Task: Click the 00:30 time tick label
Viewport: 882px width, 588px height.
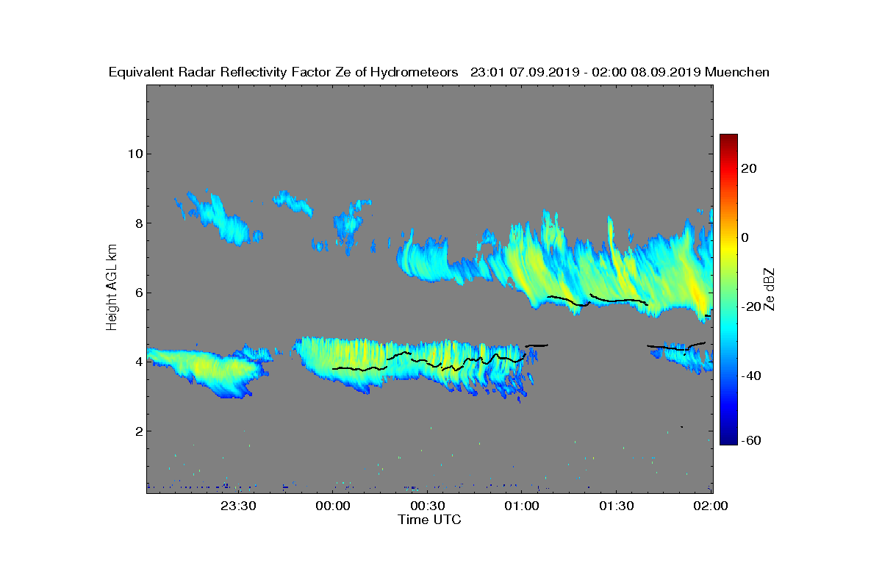Action: [x=428, y=506]
